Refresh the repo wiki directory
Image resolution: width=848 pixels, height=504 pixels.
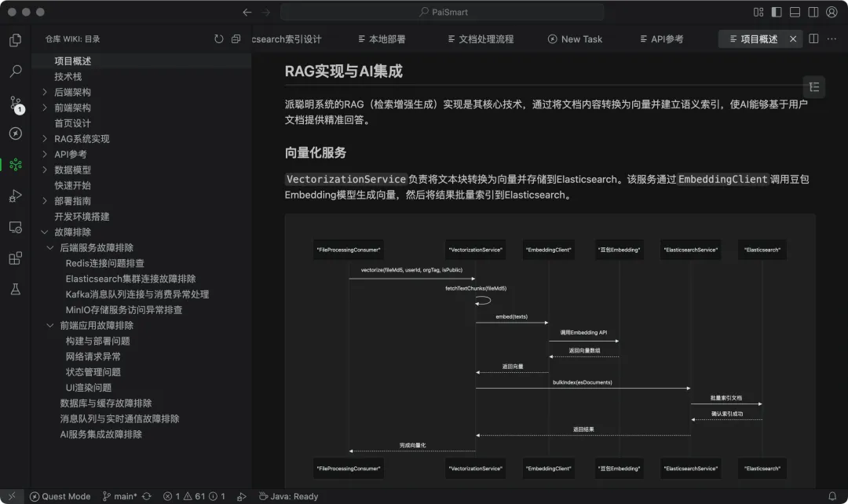coord(218,39)
